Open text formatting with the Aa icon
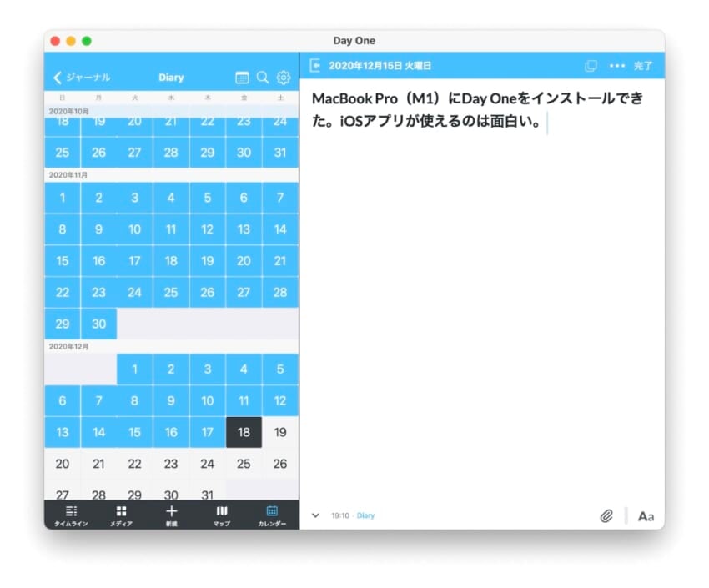The height and width of the screenshot is (588, 709). [x=646, y=516]
